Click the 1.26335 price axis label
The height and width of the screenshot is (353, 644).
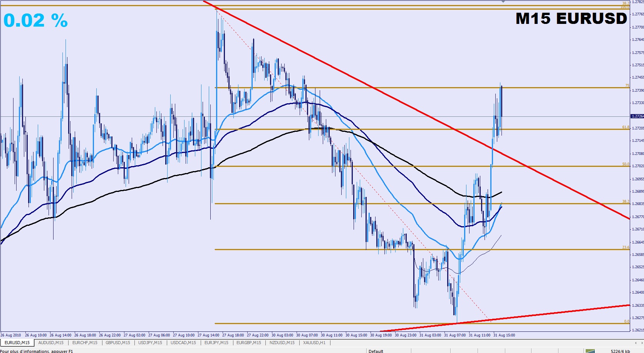[x=638, y=306]
